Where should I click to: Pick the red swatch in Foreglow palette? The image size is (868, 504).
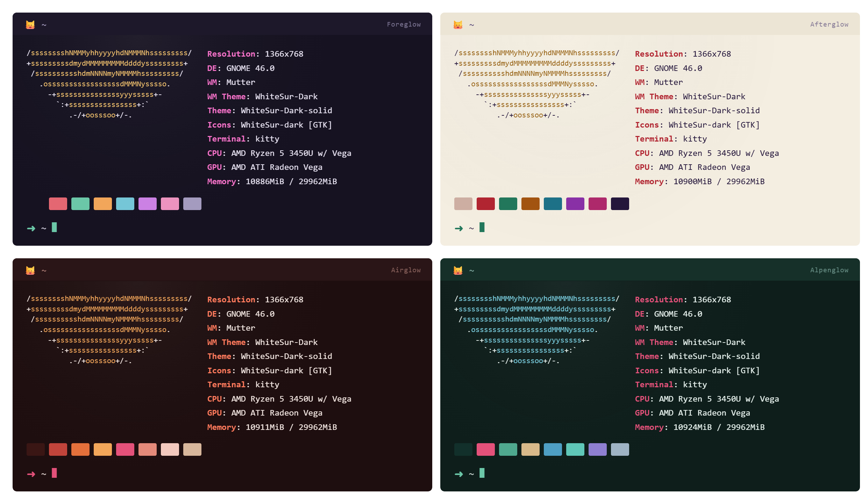pyautogui.click(x=58, y=204)
